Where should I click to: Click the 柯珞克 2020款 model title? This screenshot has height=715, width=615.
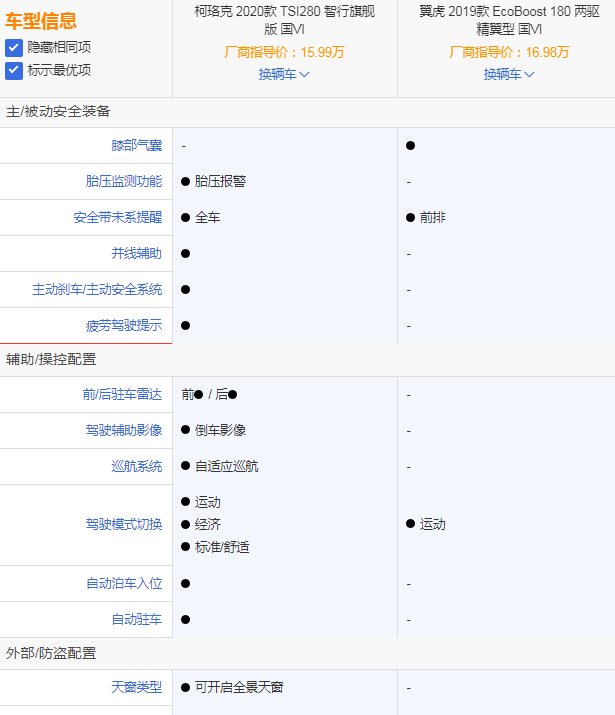(x=284, y=20)
